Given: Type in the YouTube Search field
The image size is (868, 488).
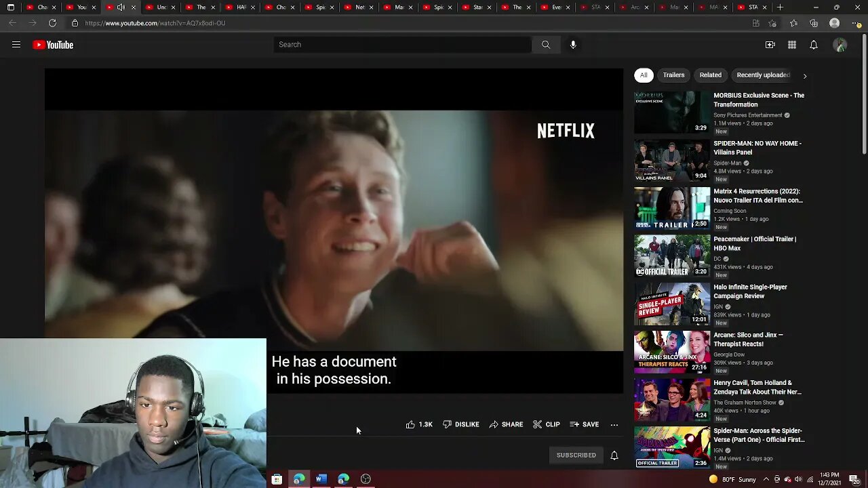Looking at the screenshot, I should [x=403, y=45].
